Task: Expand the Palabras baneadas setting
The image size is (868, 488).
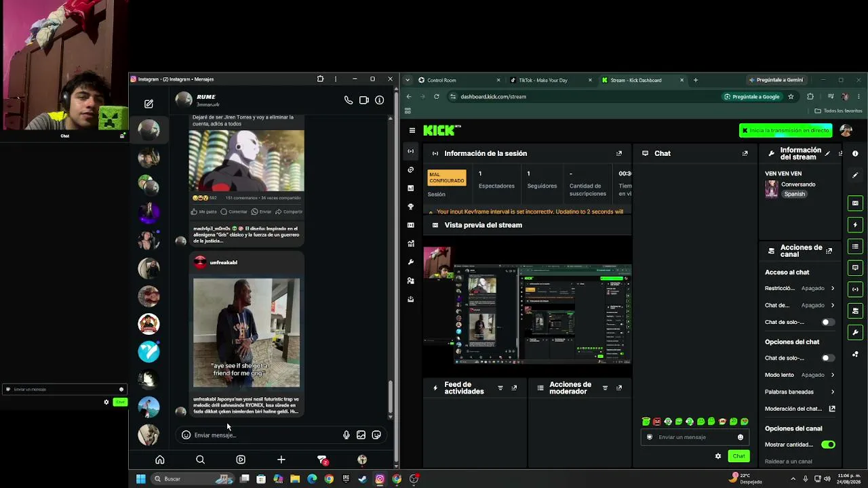Action: 800,392
